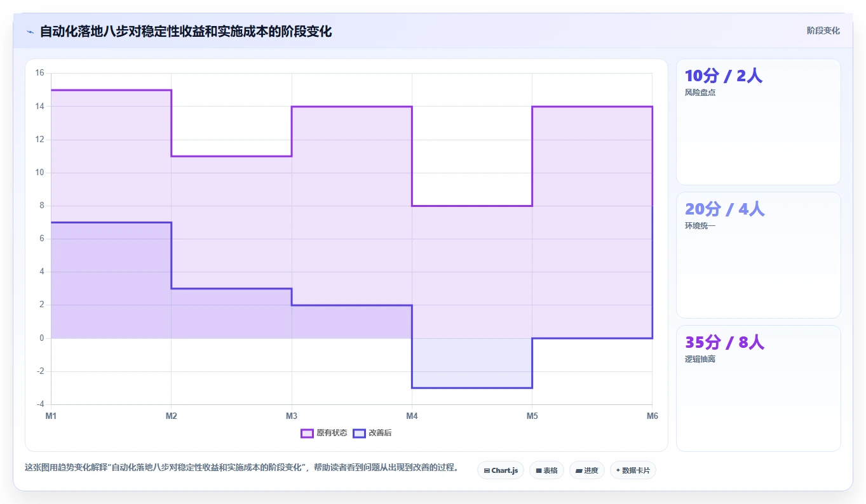This screenshot has width=866, height=504.
Task: Click the M4 x-axis label
Action: [x=412, y=416]
